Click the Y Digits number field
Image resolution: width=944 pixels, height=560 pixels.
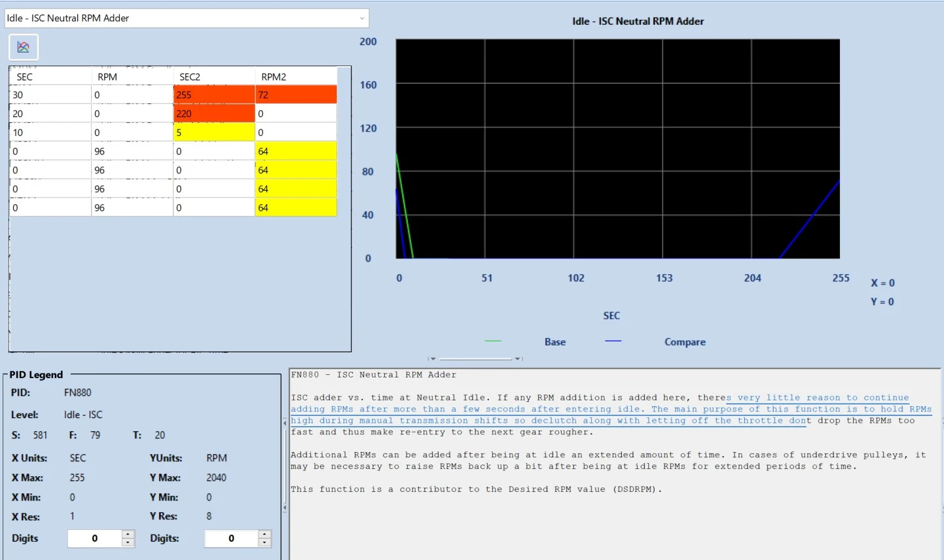pyautogui.click(x=231, y=538)
